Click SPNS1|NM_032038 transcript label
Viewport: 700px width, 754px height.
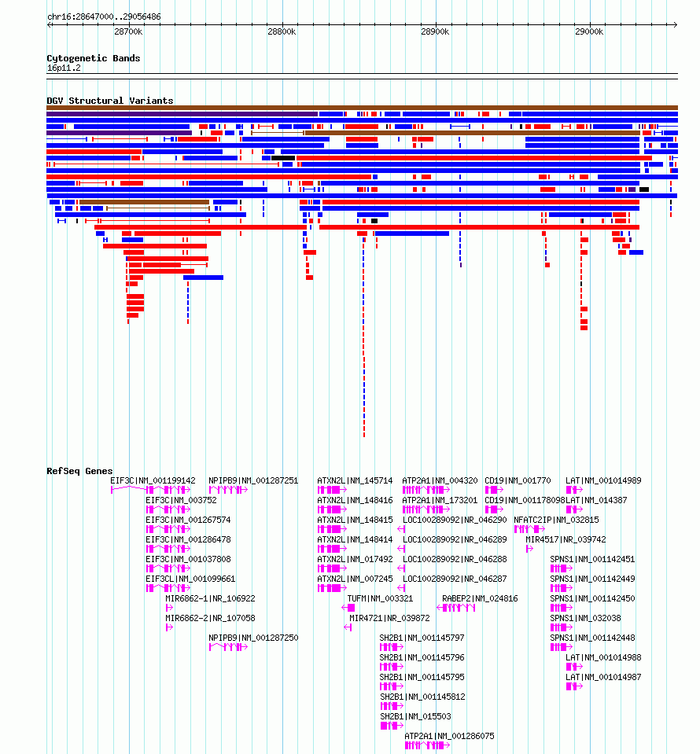(x=585, y=619)
